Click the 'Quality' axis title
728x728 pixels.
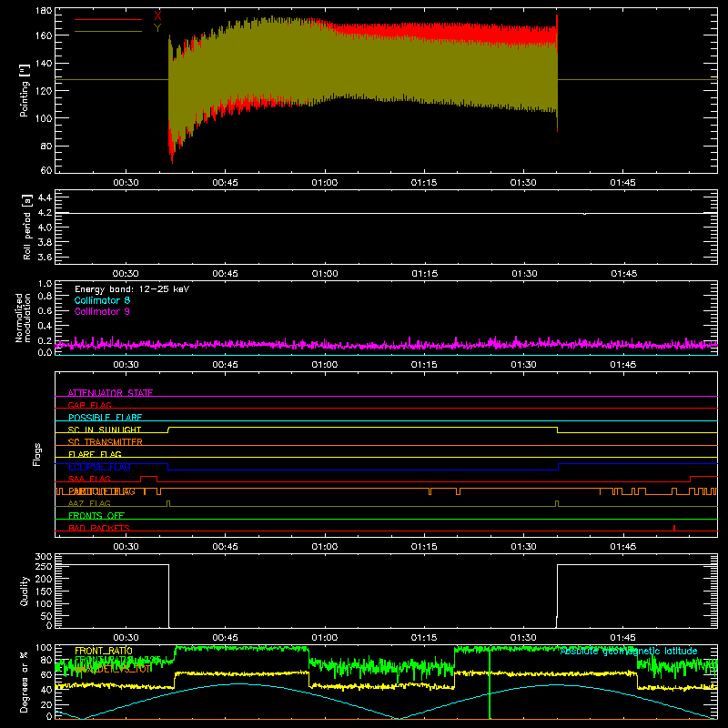pos(25,591)
